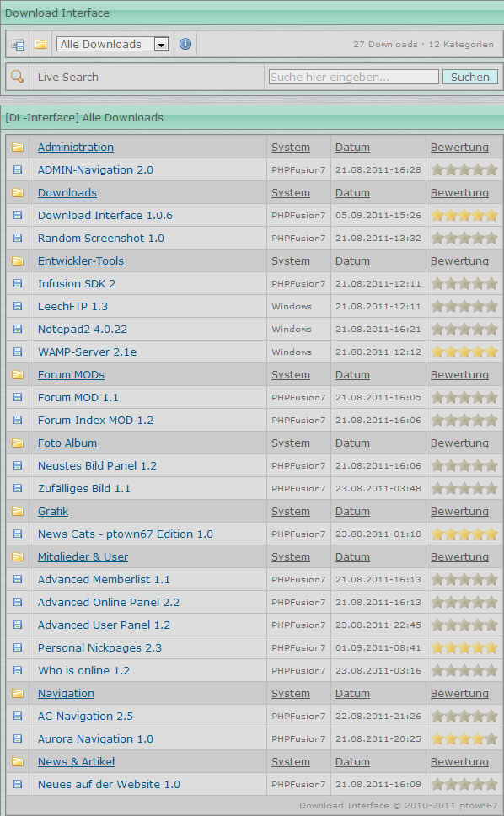Click disk icon for Forum MOD 1.1
This screenshot has height=816, width=504.
coord(18,397)
